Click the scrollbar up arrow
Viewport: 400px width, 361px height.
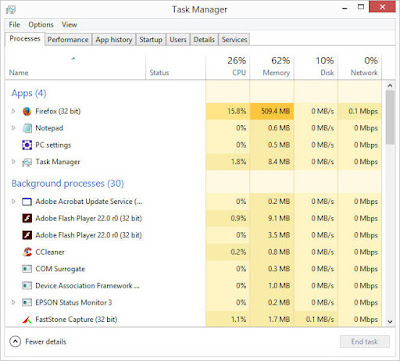(x=390, y=86)
